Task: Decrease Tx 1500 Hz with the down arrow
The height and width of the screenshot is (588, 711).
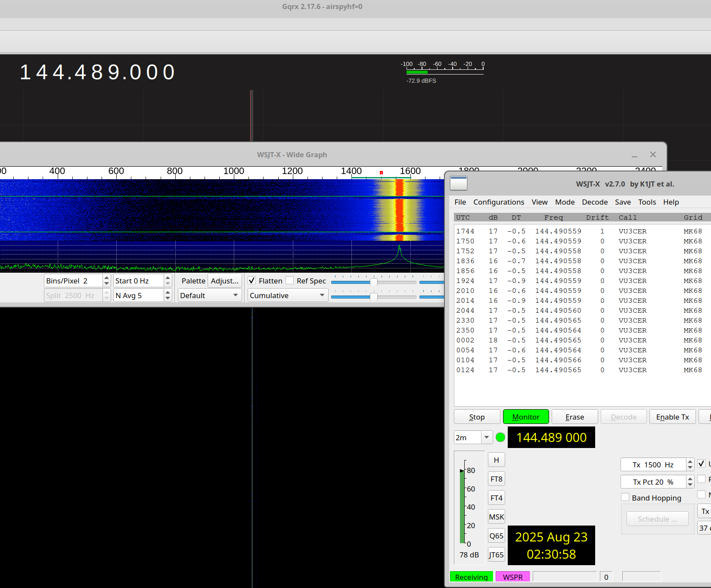Action: tap(690, 468)
